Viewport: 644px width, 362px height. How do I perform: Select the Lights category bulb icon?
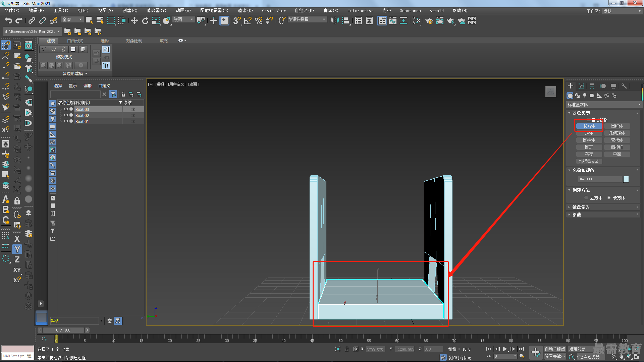(x=585, y=96)
